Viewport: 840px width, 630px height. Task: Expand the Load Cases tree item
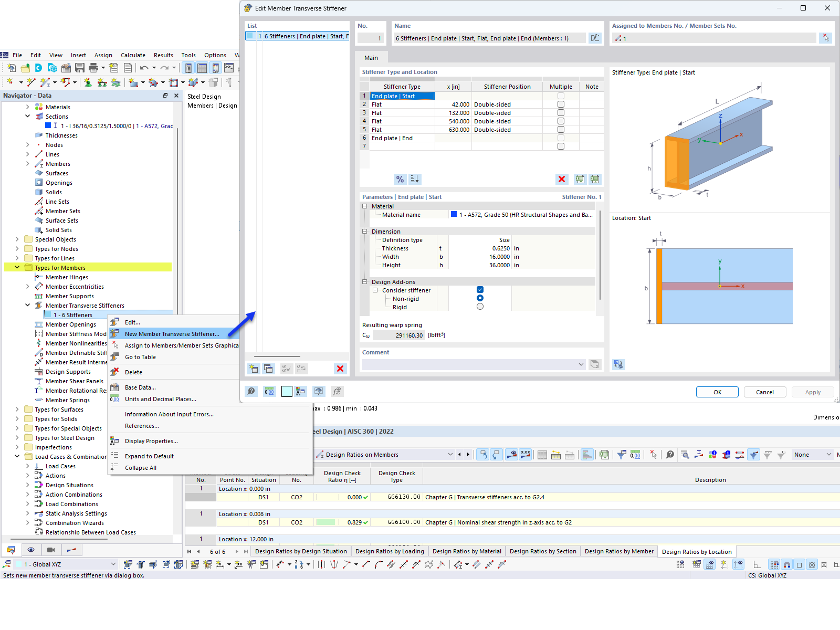tap(27, 466)
